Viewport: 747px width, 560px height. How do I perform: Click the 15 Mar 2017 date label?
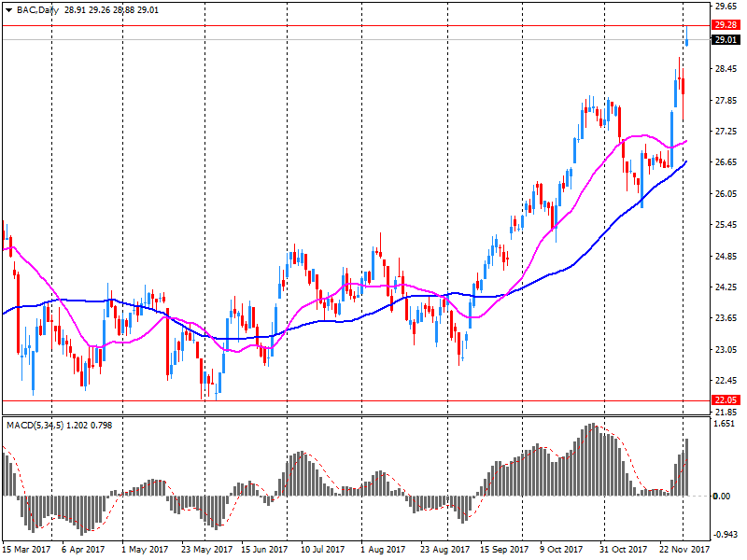(x=26, y=550)
